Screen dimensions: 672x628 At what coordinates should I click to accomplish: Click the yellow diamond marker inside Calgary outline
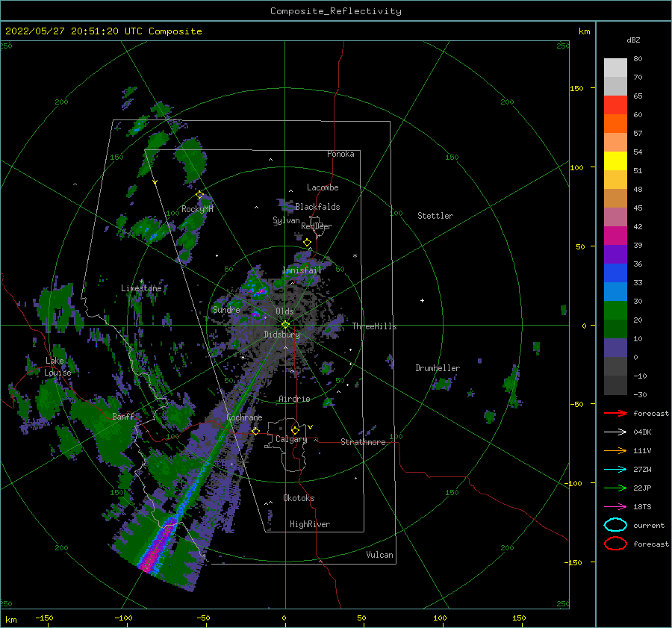click(295, 430)
